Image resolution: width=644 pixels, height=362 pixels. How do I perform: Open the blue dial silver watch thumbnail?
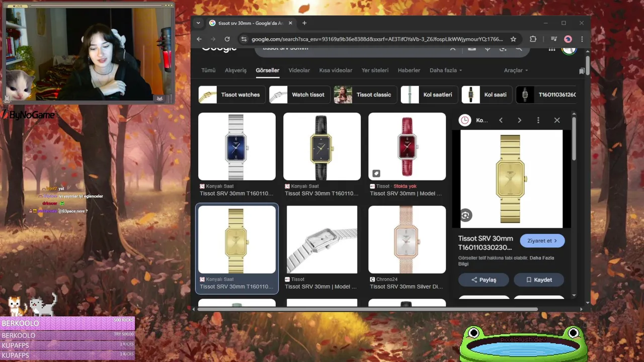237,146
